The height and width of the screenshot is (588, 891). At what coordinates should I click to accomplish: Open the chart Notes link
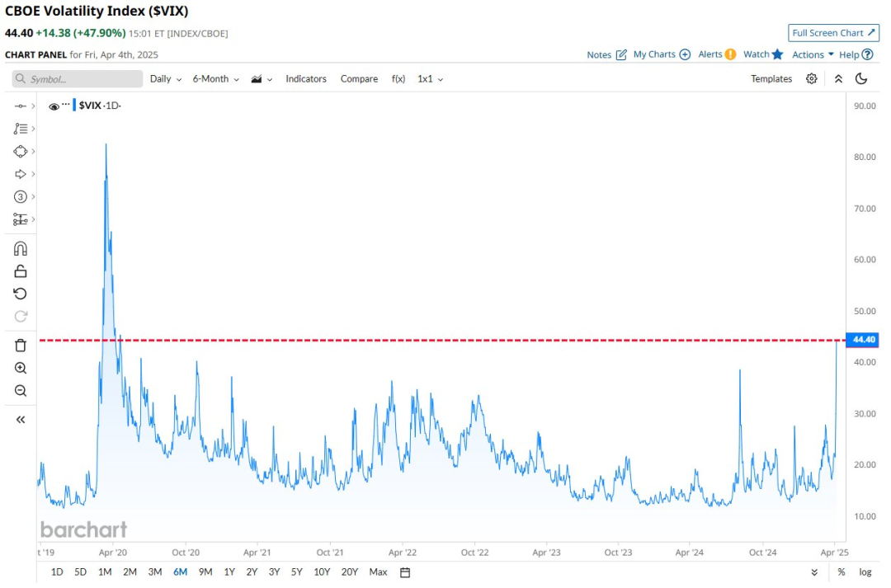[606, 54]
